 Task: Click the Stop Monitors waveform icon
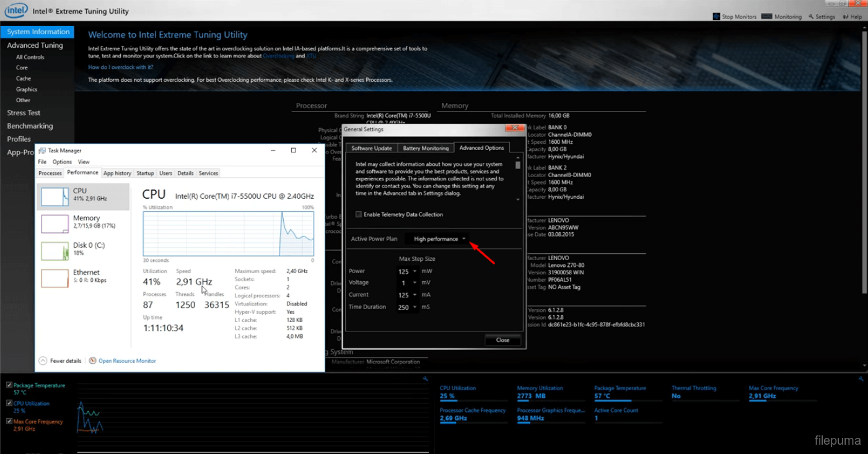(716, 17)
